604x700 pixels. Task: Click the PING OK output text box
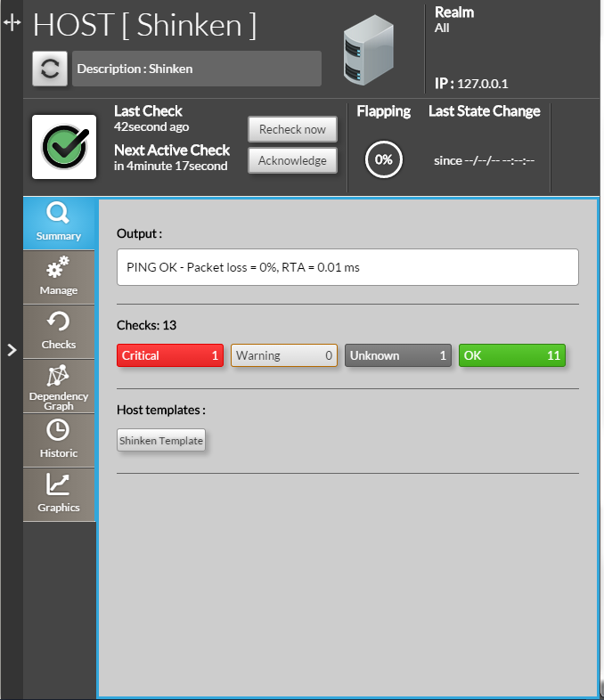point(347,267)
